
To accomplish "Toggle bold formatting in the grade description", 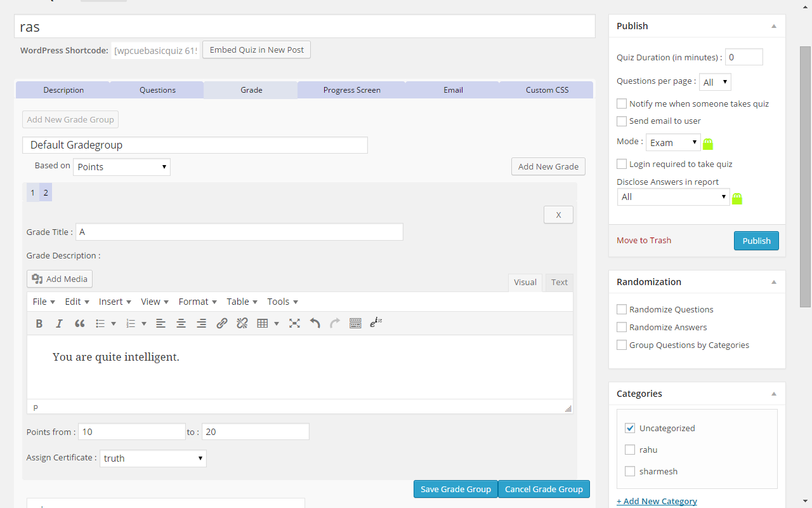I will pyautogui.click(x=39, y=323).
